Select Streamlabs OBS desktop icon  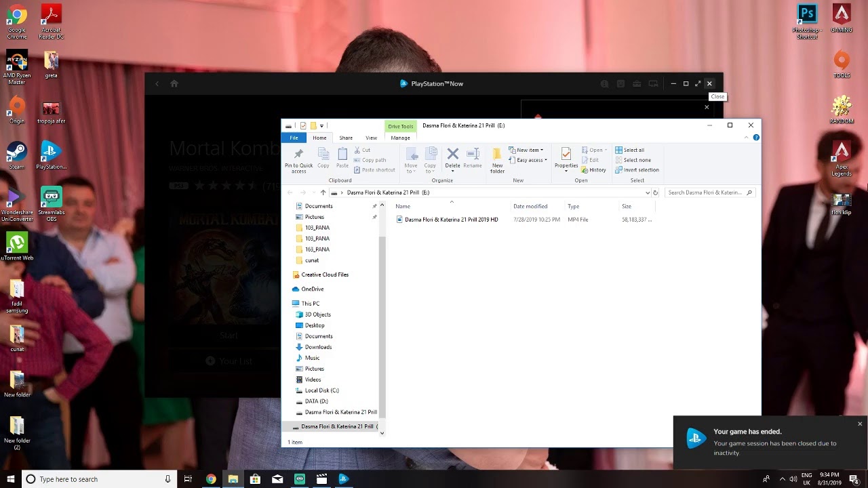tap(51, 205)
